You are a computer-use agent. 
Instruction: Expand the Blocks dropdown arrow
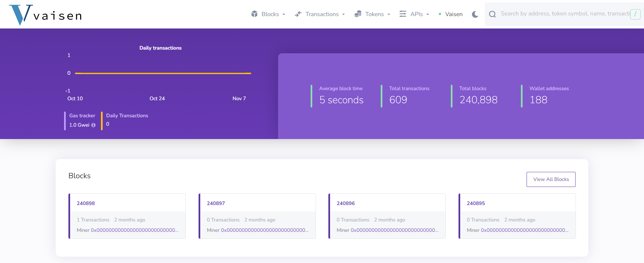click(284, 14)
